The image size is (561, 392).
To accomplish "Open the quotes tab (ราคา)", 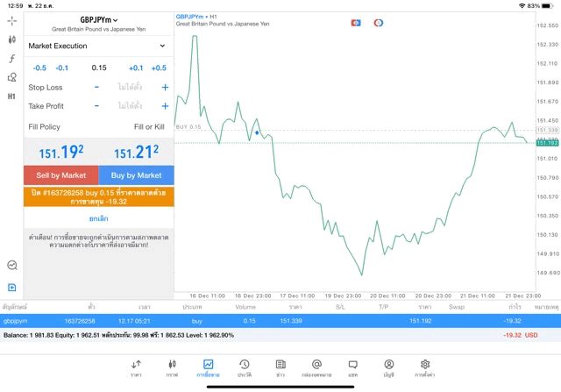I will [136, 368].
